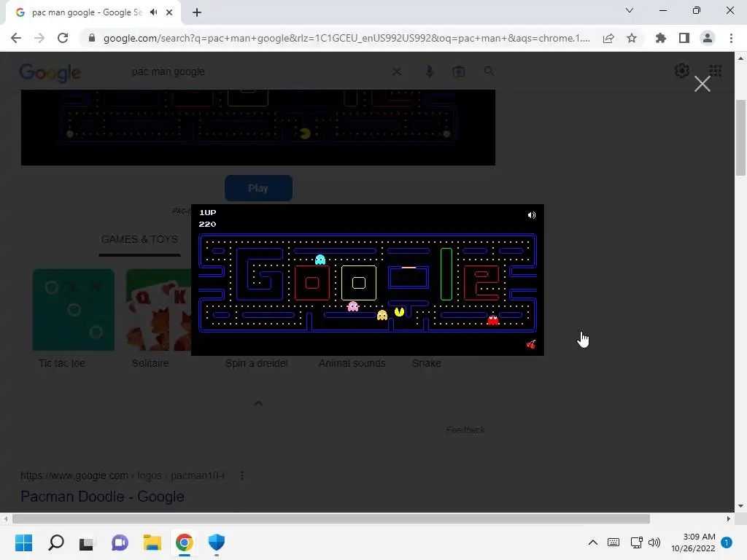This screenshot has width=747, height=560.
Task: Collapse the games panel with the chevron
Action: 258,403
